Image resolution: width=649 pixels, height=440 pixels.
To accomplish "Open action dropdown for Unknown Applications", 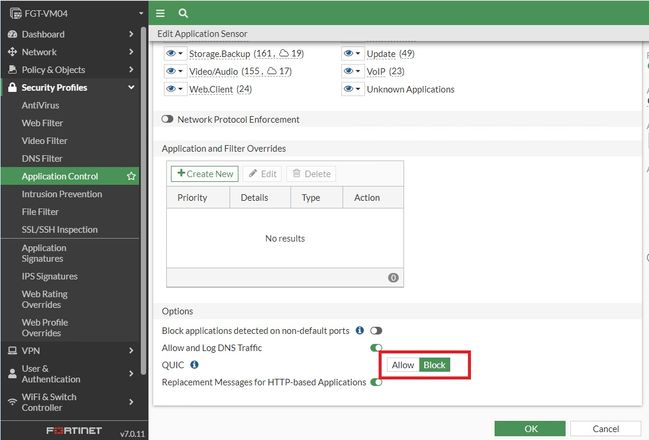I will click(x=352, y=89).
